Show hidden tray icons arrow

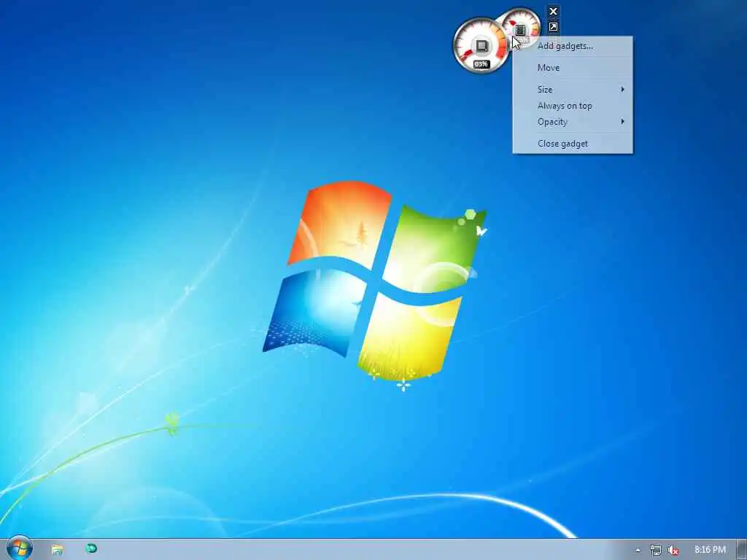(638, 550)
